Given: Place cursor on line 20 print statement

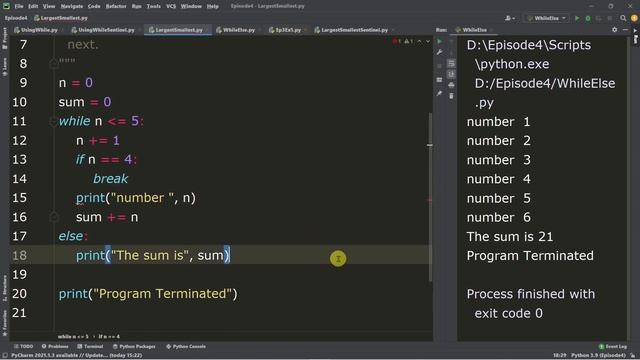Looking at the screenshot, I should [x=148, y=294].
